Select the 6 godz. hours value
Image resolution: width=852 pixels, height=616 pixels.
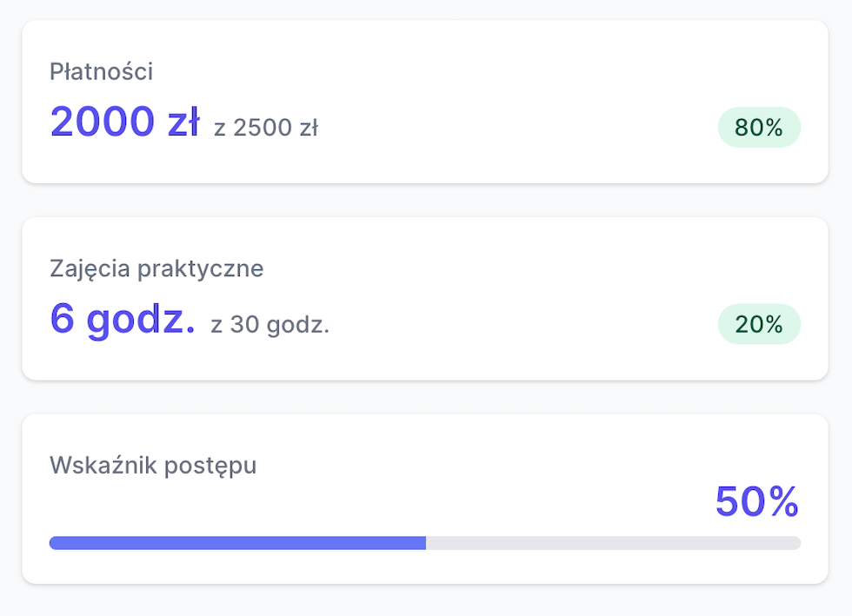(x=123, y=319)
